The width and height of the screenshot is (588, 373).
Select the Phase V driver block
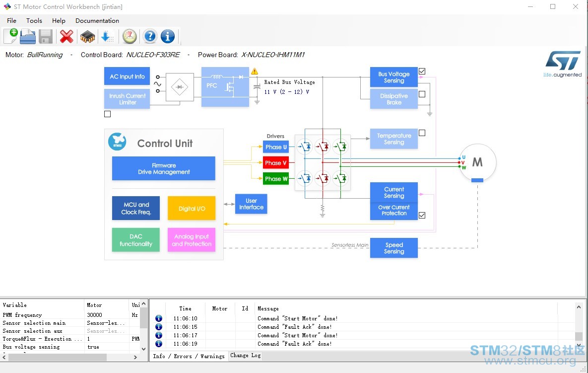pos(276,163)
